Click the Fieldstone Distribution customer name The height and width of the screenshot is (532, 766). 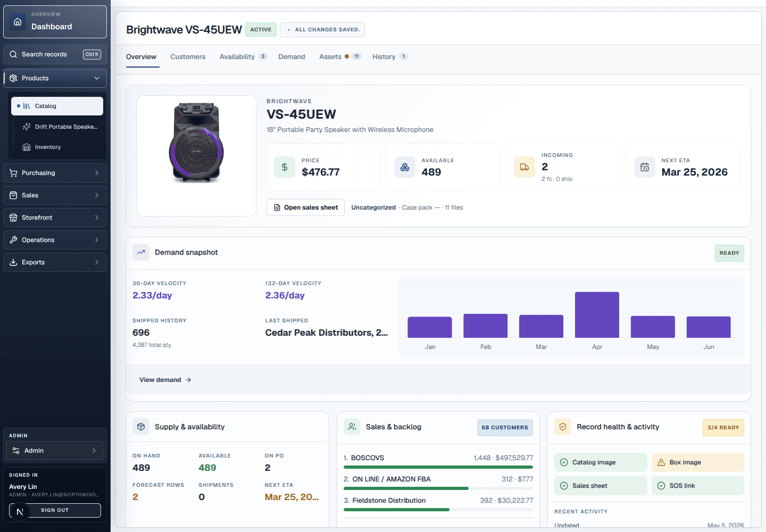[x=389, y=500]
